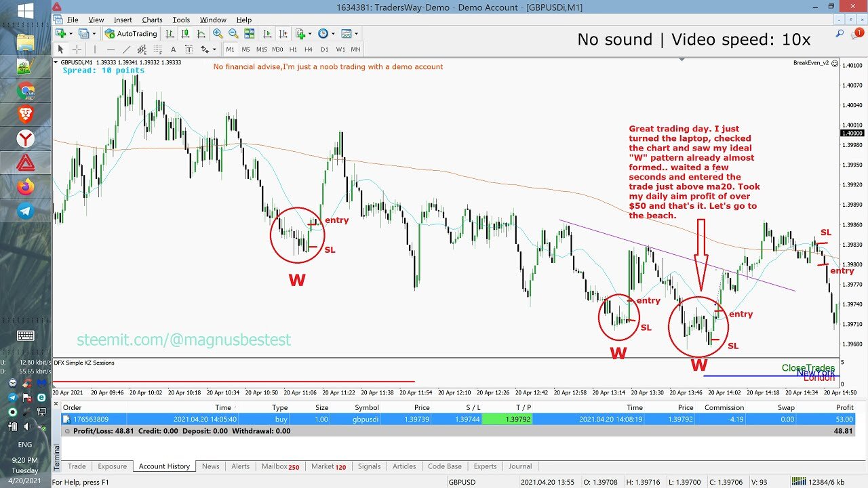Viewport: 868px width, 488px height.
Task: Select the Horizontal Line drawing tool
Action: (111, 49)
